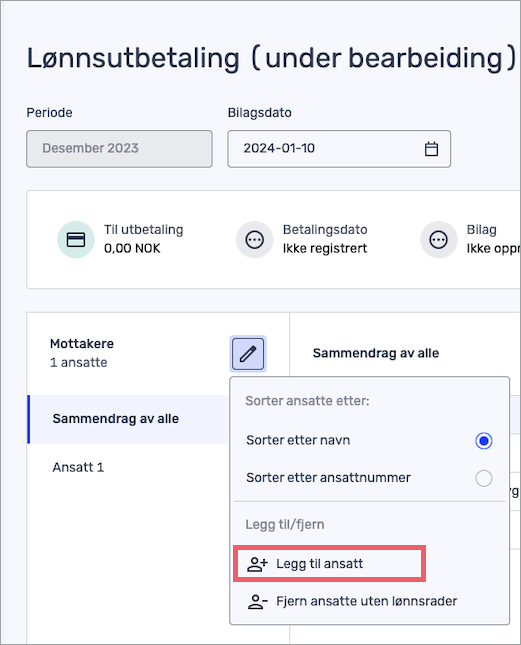Click the disabled Periode field Desember 2023
Viewport: 521px width, 645px height.
[x=119, y=149]
